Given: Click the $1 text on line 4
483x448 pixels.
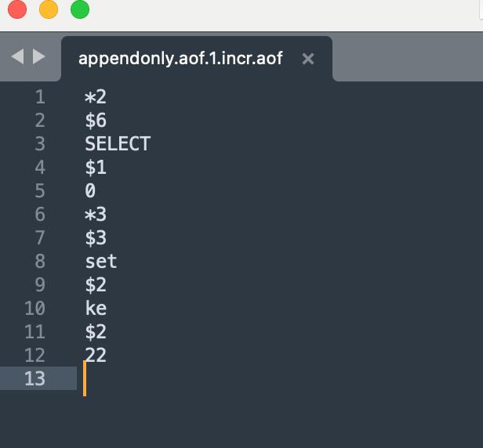Looking at the screenshot, I should point(96,168).
